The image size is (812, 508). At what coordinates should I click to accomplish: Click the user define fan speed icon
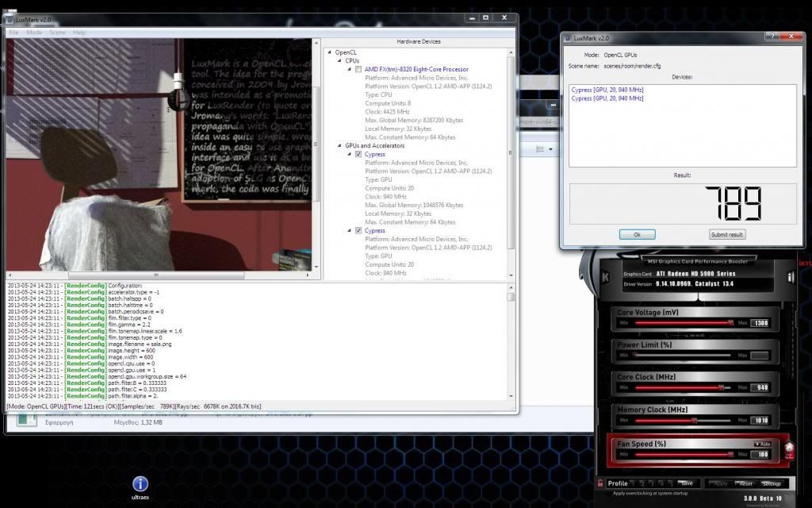pyautogui.click(x=789, y=449)
